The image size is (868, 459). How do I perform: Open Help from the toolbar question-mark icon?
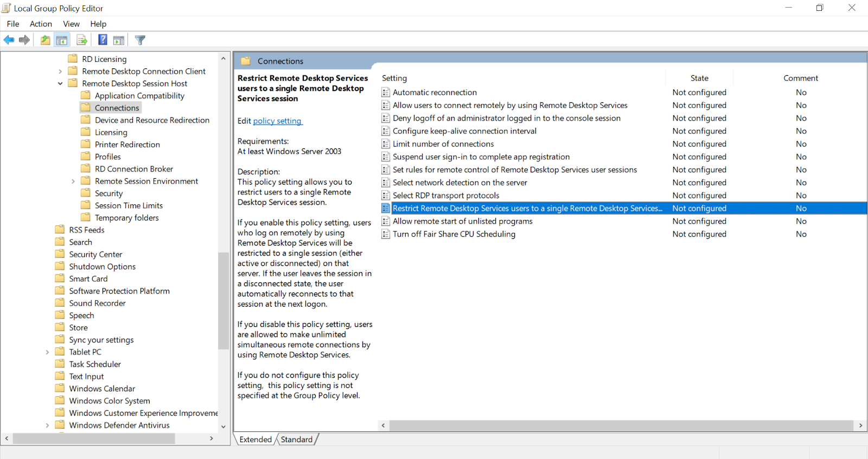pos(103,40)
